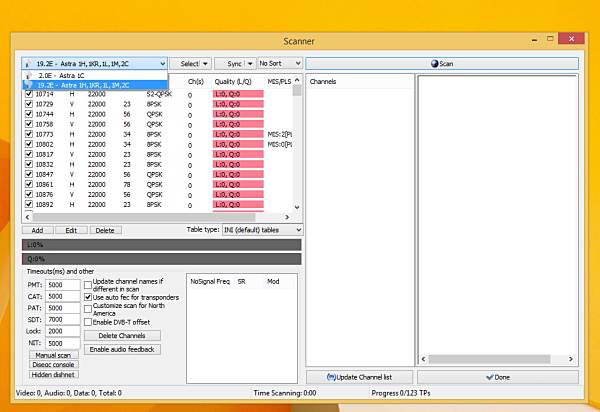
Task: Open the Diseqc console
Action: click(x=54, y=365)
